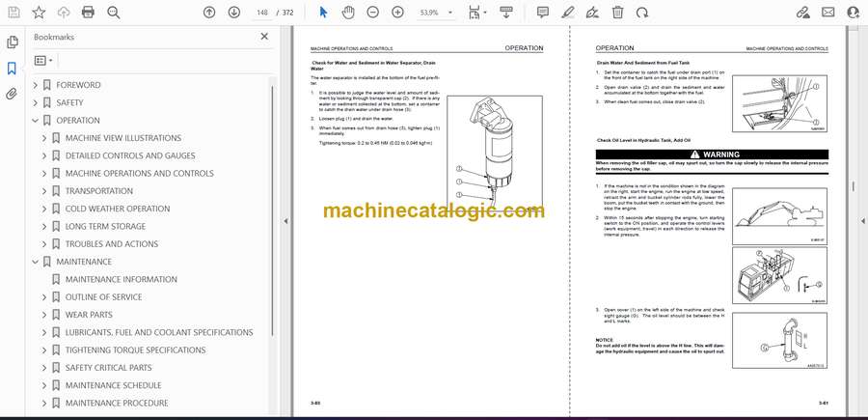Print the document with printer icon
Image resolution: width=868 pixels, height=420 pixels.
coord(88,13)
